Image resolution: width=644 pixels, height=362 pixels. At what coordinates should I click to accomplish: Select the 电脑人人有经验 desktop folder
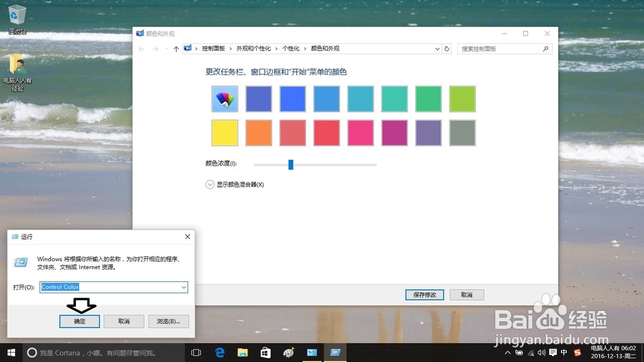(17, 73)
